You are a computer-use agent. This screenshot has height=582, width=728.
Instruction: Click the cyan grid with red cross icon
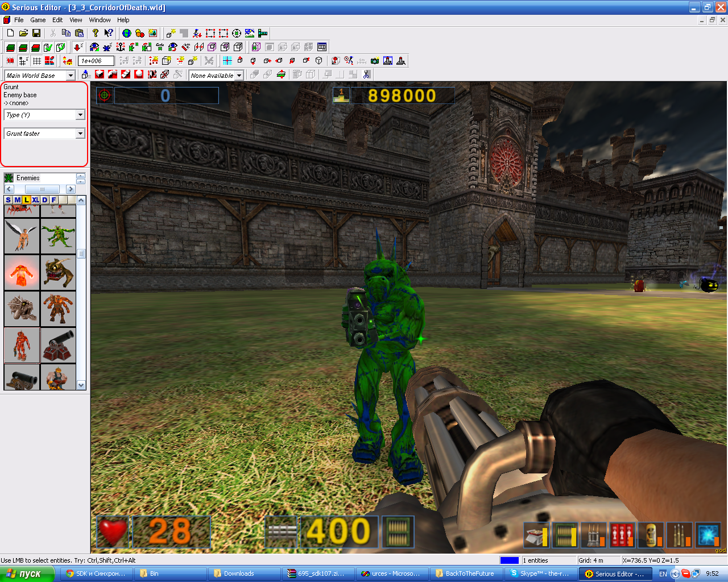[x=227, y=60]
